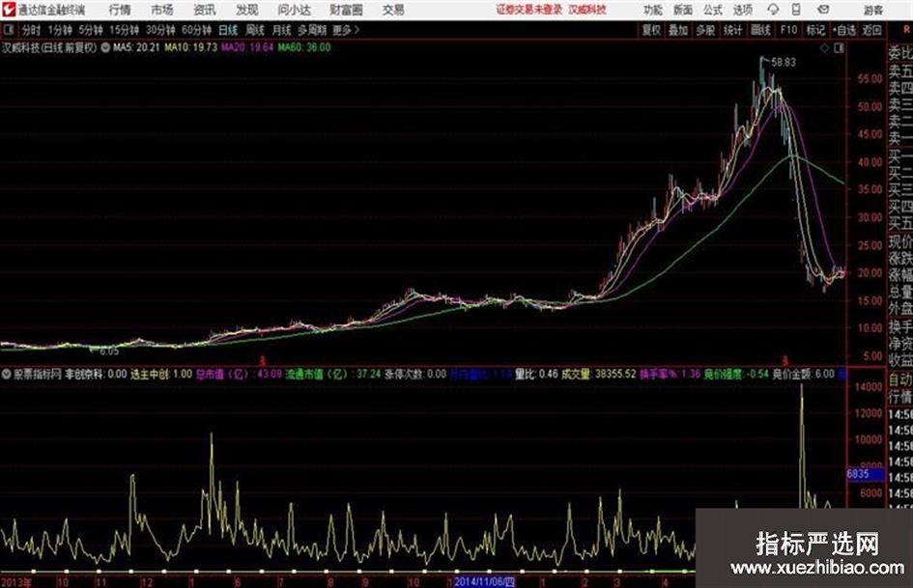This screenshot has height=588, width=913.
Task: Select the 30分钟 period
Action: 160,30
